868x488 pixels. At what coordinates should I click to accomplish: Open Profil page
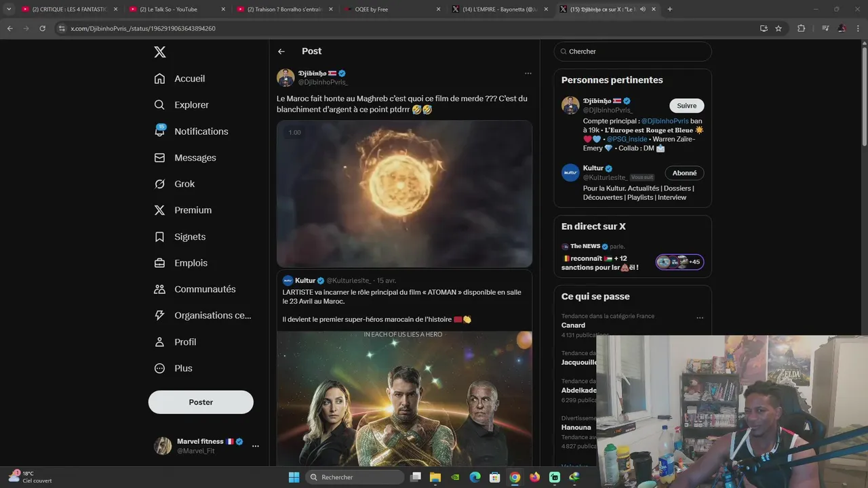[x=175, y=342]
